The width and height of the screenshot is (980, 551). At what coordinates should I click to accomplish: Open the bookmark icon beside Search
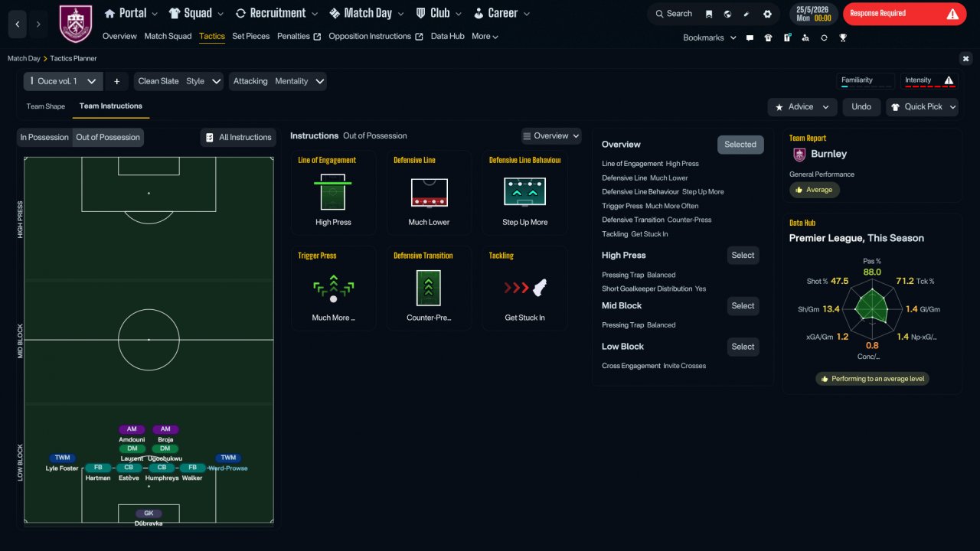coord(709,14)
